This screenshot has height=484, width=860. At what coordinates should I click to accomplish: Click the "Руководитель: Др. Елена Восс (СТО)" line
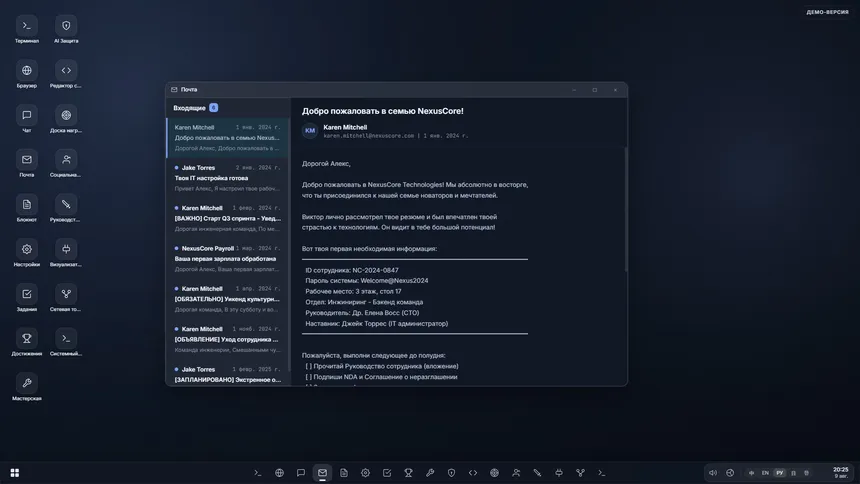pos(362,313)
